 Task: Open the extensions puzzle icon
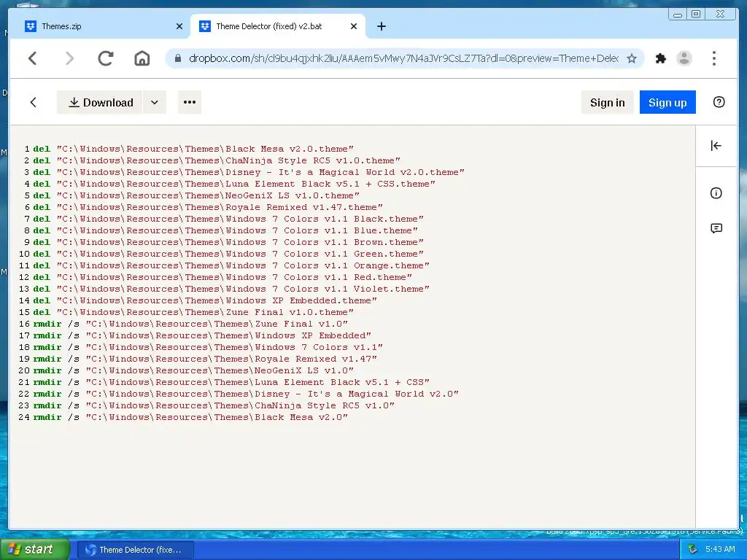pyautogui.click(x=660, y=58)
